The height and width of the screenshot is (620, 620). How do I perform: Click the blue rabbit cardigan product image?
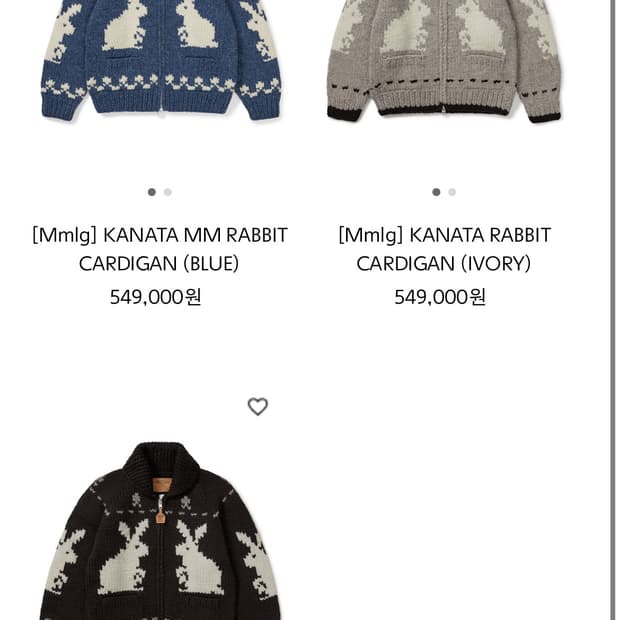point(161,61)
